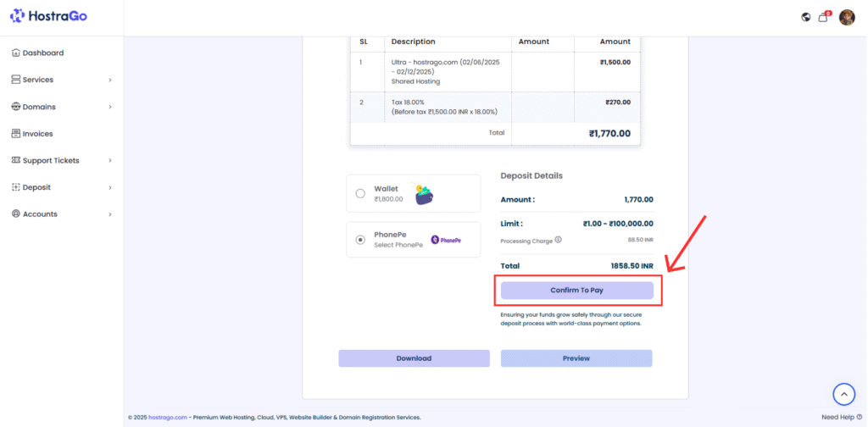The image size is (868, 427).
Task: Click the wallet illustration icon
Action: click(x=424, y=194)
